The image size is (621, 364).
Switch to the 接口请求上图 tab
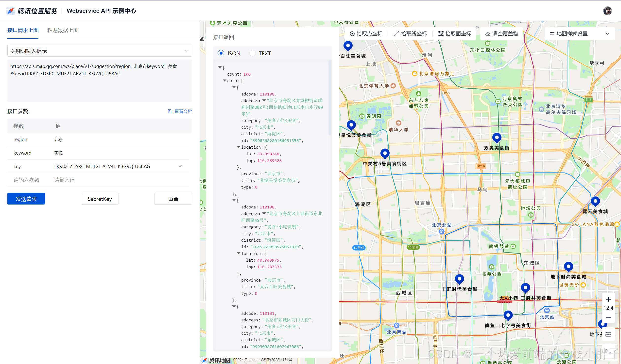pyautogui.click(x=23, y=30)
